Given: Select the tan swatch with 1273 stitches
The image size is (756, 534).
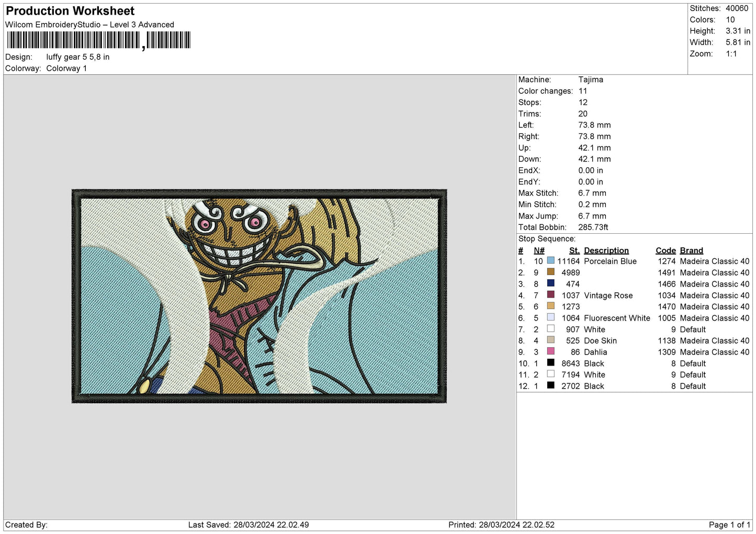Looking at the screenshot, I should (550, 306).
